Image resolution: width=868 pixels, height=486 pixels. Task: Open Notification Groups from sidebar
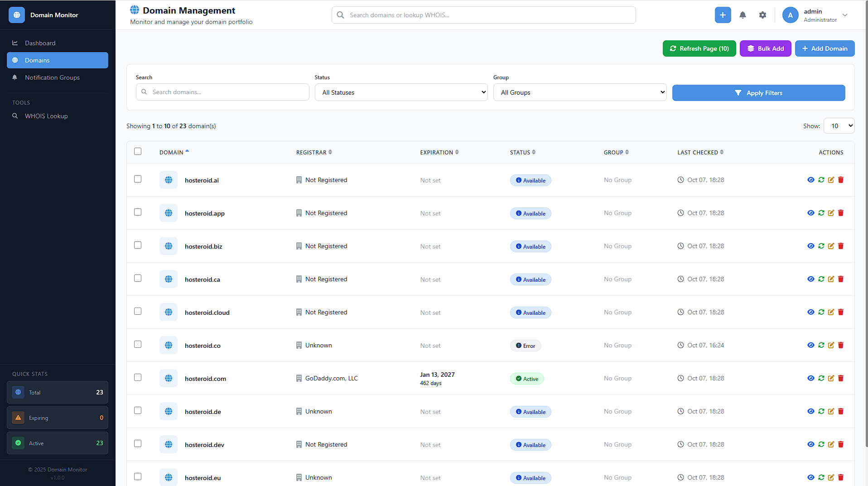coord(52,77)
